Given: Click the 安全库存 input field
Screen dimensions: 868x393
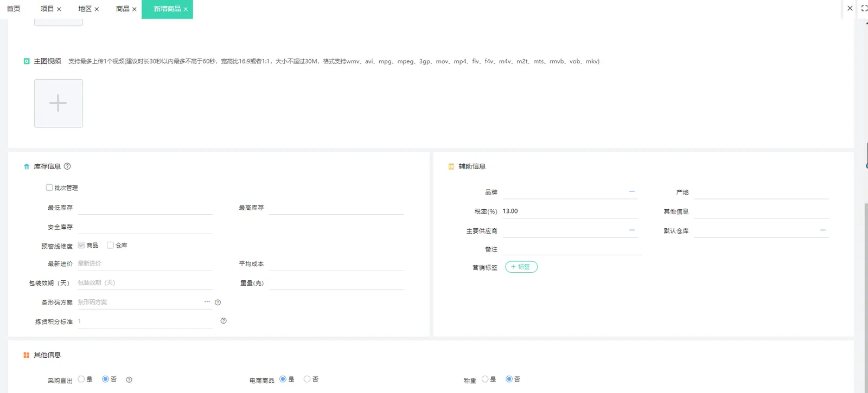Looking at the screenshot, I should point(145,227).
